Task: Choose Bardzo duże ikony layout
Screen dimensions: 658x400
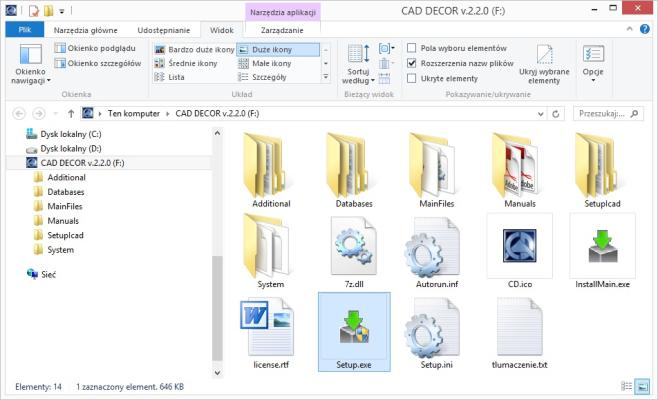Action: pyautogui.click(x=194, y=50)
